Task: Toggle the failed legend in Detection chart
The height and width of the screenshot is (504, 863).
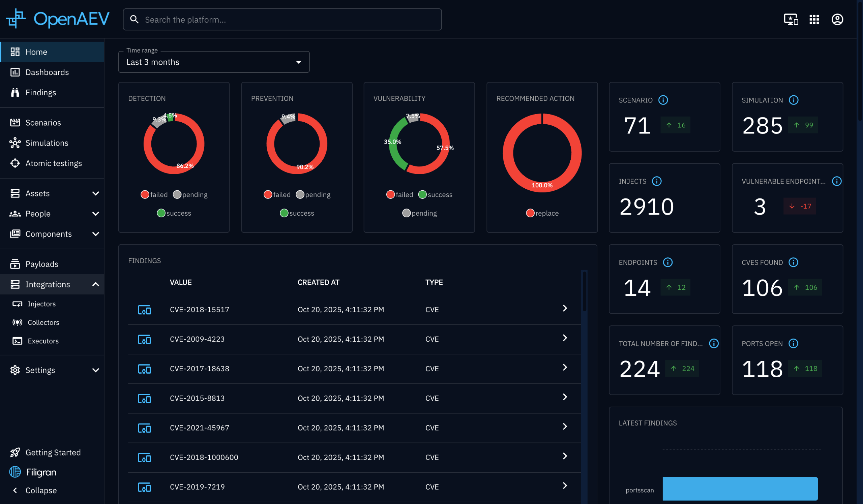Action: 154,194
